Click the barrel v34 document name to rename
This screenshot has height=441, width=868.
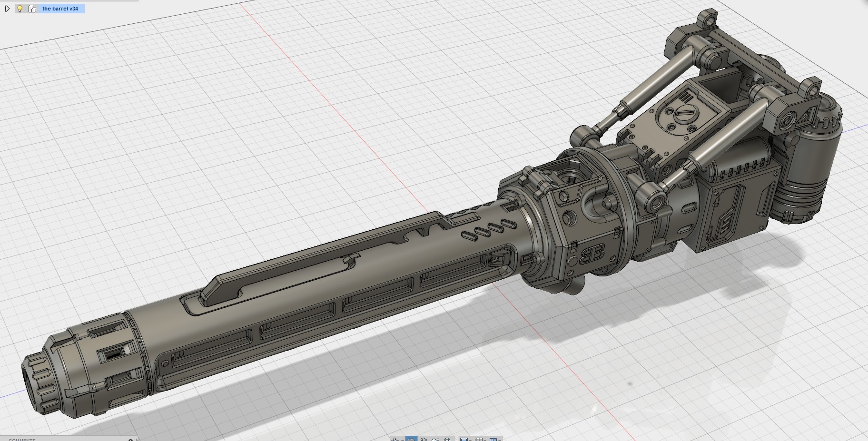tap(61, 8)
